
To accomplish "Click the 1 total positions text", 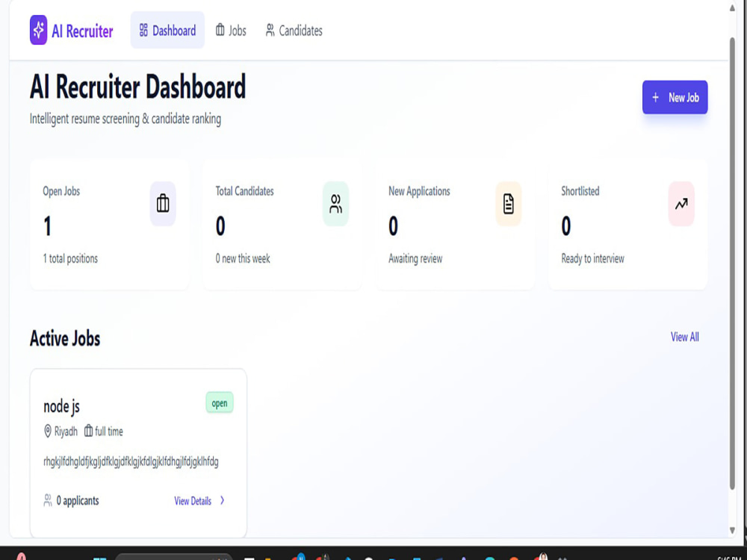I will coord(70,258).
